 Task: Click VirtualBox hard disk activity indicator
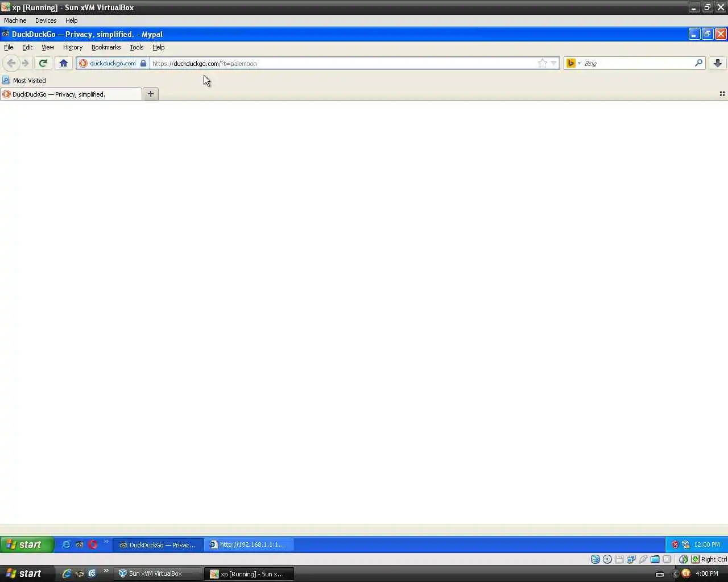point(595,559)
